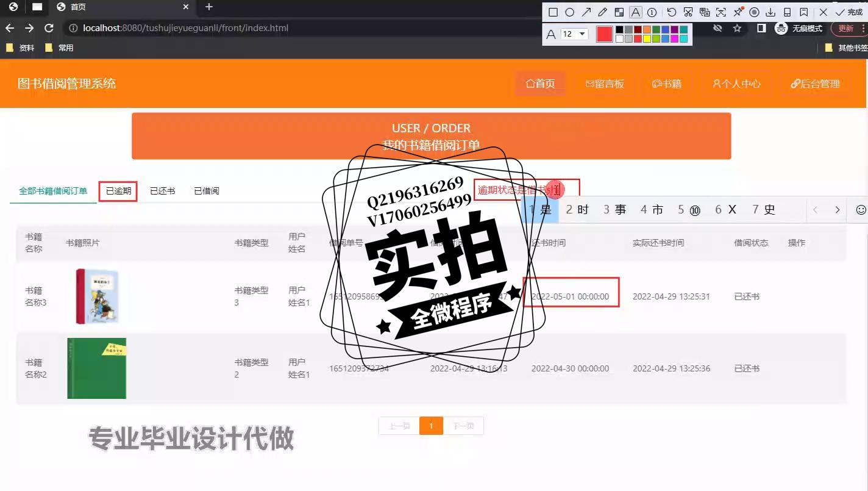Choose IME candidate 4 市
The image size is (868, 491).
pos(652,210)
